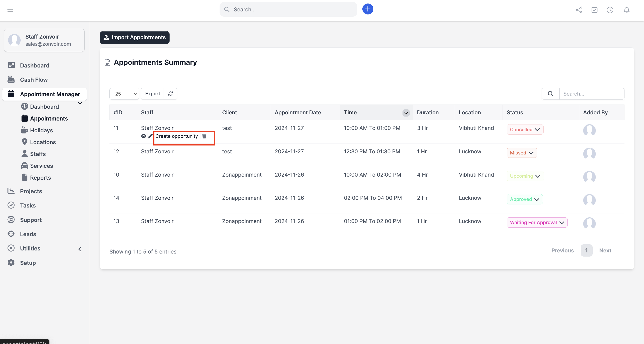Click the Holidays calendar icon
Image resolution: width=644 pixels, height=344 pixels.
tap(25, 130)
